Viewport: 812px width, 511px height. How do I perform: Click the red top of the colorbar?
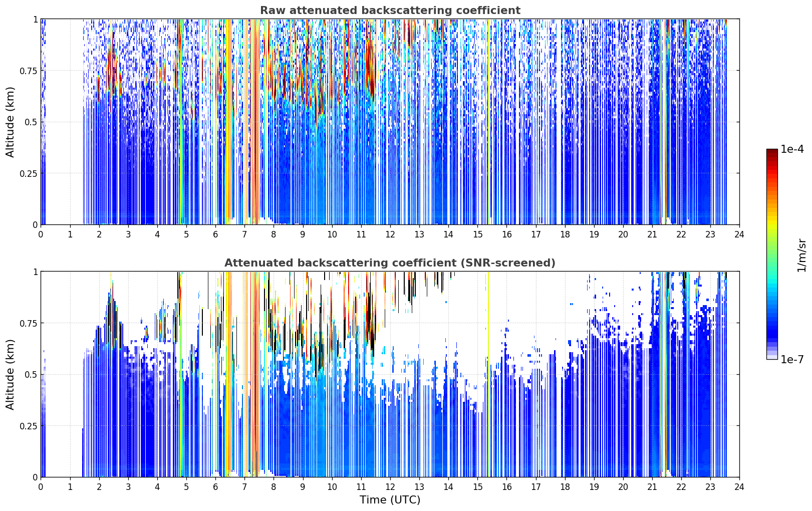coord(772,156)
